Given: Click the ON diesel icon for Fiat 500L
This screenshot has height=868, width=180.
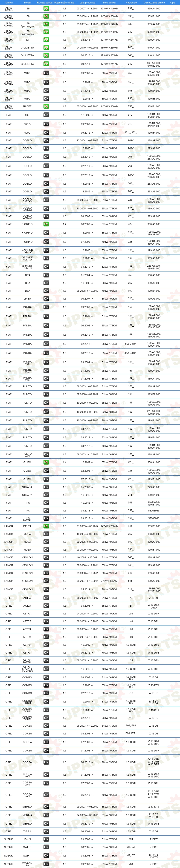Looking at the screenshot, I should [46, 133].
